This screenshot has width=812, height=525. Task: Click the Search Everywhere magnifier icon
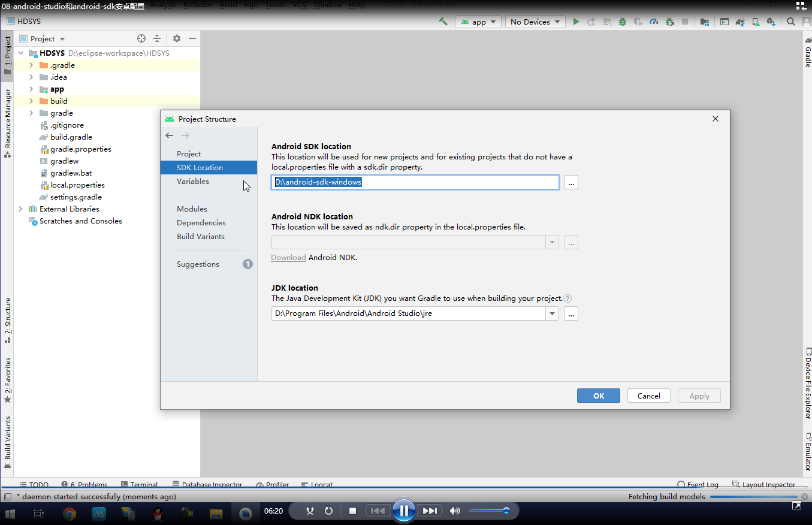tap(791, 22)
